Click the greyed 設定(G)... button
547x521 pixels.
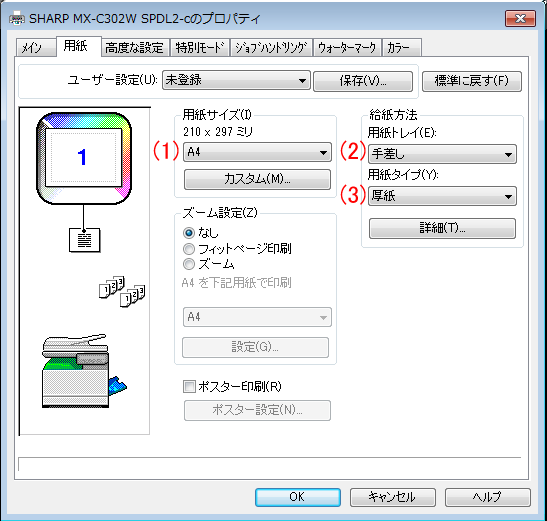pyautogui.click(x=255, y=347)
